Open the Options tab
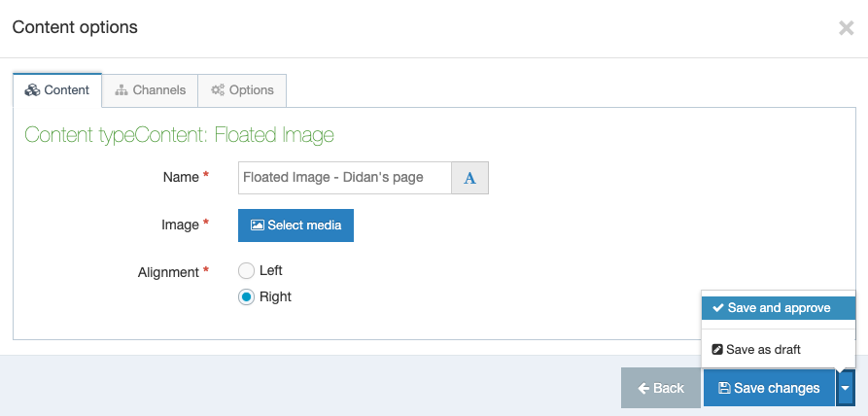 242,90
